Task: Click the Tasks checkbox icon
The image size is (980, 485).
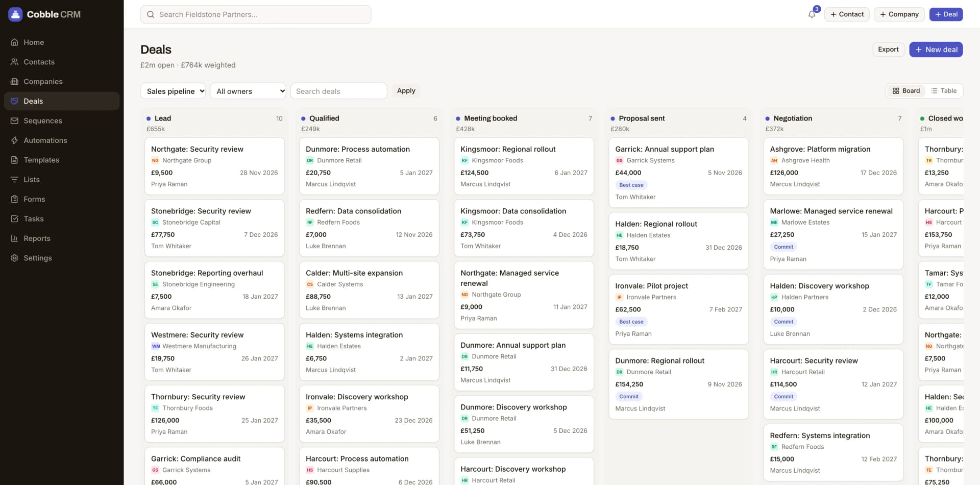Action: point(14,219)
